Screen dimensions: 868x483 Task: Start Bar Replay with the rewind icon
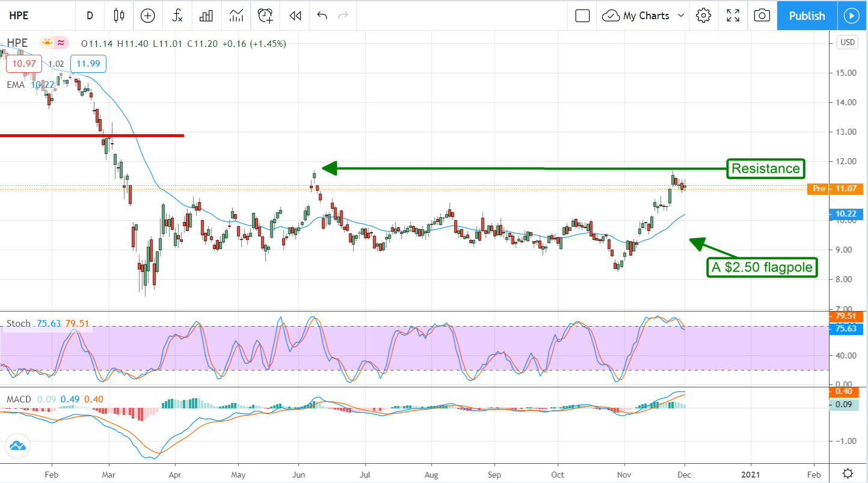pyautogui.click(x=295, y=16)
